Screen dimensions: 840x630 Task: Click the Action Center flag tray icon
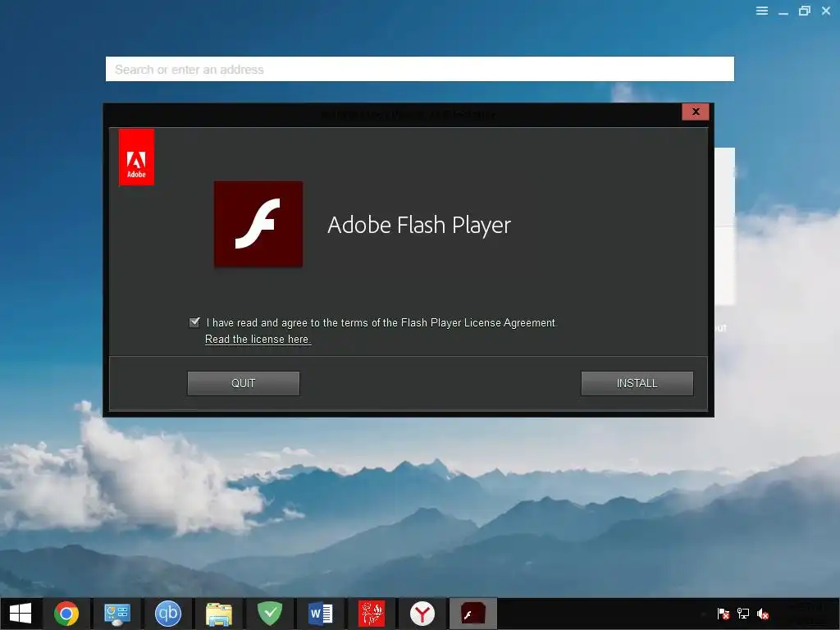point(724,614)
